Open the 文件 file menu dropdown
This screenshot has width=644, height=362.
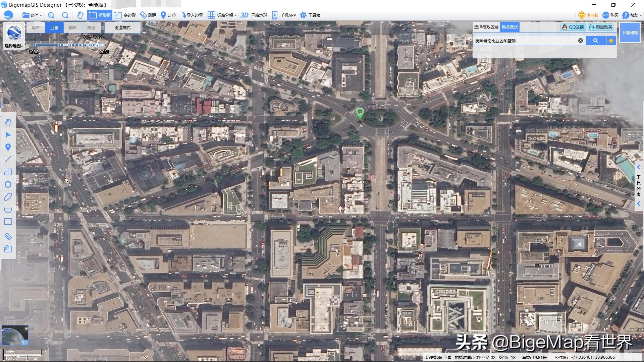[x=32, y=15]
